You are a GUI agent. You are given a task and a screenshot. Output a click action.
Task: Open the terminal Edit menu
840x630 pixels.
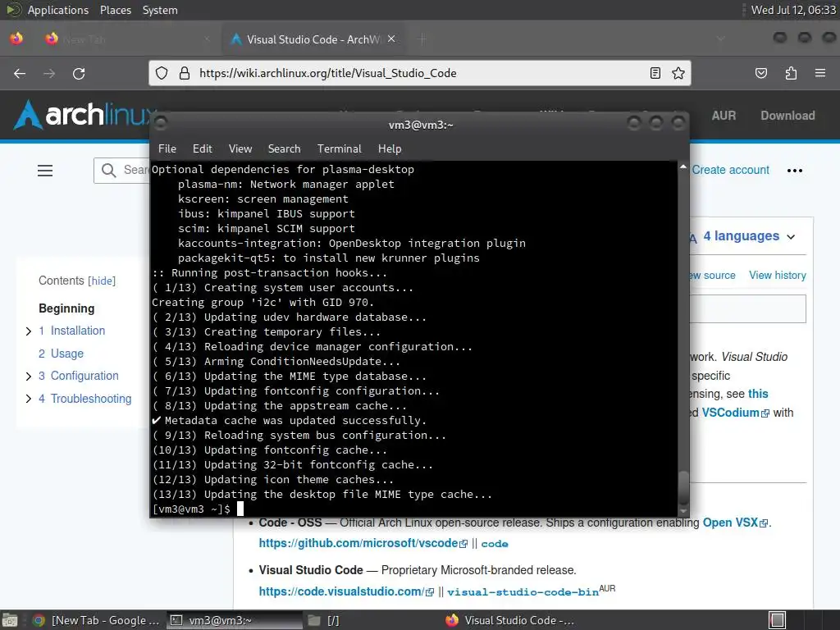point(202,149)
